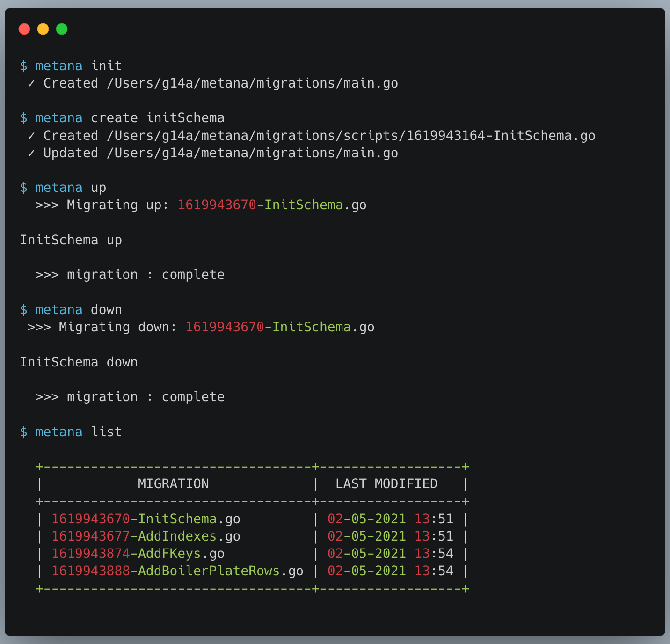Click the InitSchema row's 02-05-2021 13:51 date
The height and width of the screenshot is (644, 670).
pyautogui.click(x=390, y=519)
